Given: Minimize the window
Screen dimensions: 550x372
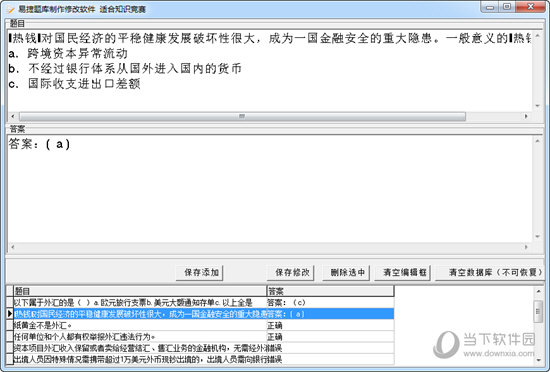Looking at the screenshot, I should 490,7.
